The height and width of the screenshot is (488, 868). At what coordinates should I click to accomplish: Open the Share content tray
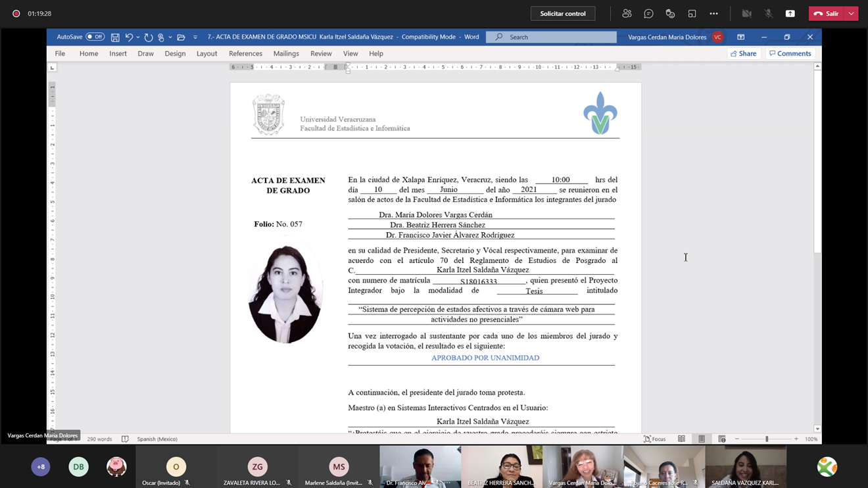pyautogui.click(x=790, y=14)
